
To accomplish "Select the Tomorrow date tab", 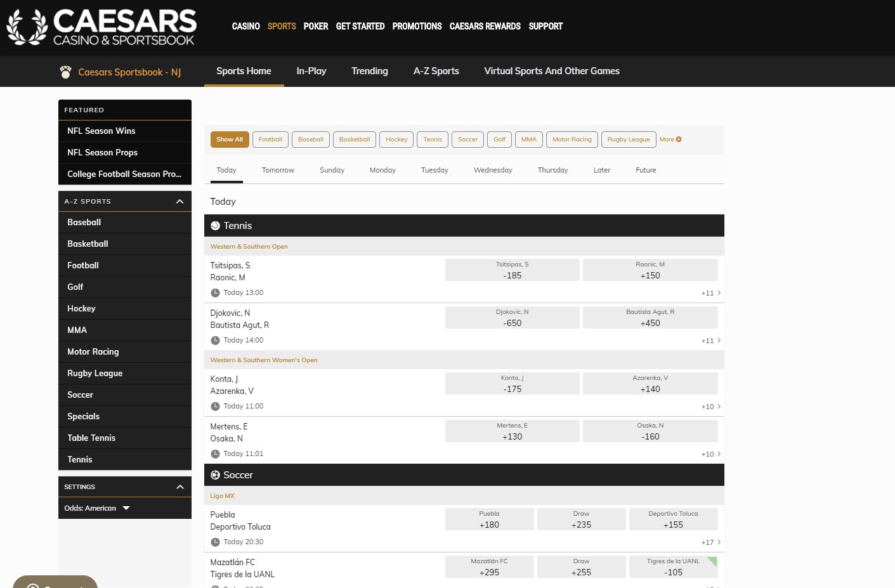I will coord(278,170).
